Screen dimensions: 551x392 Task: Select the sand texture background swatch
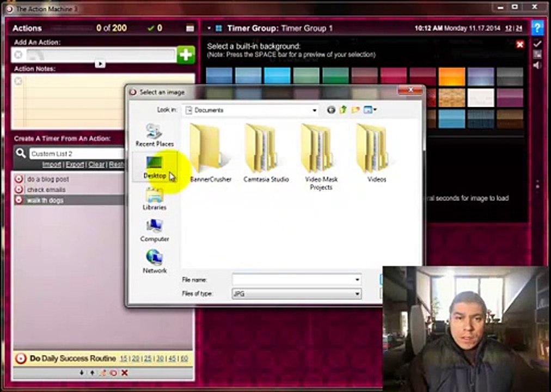pyautogui.click(x=451, y=97)
